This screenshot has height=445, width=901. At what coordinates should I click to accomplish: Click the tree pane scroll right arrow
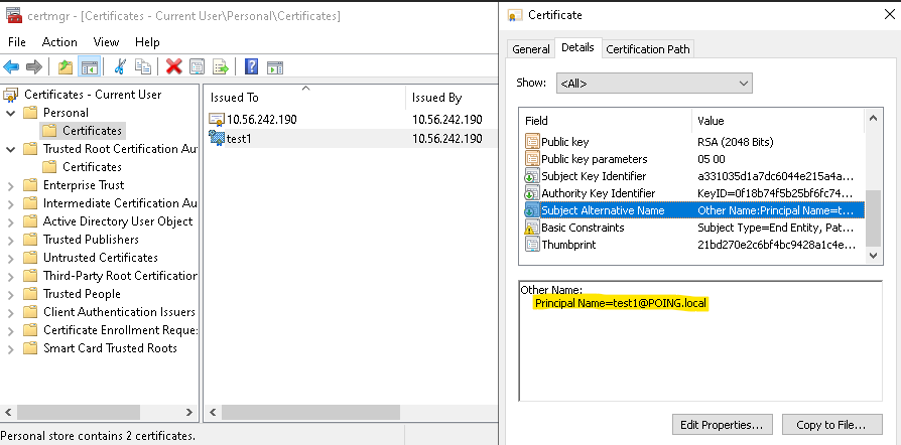(189, 412)
